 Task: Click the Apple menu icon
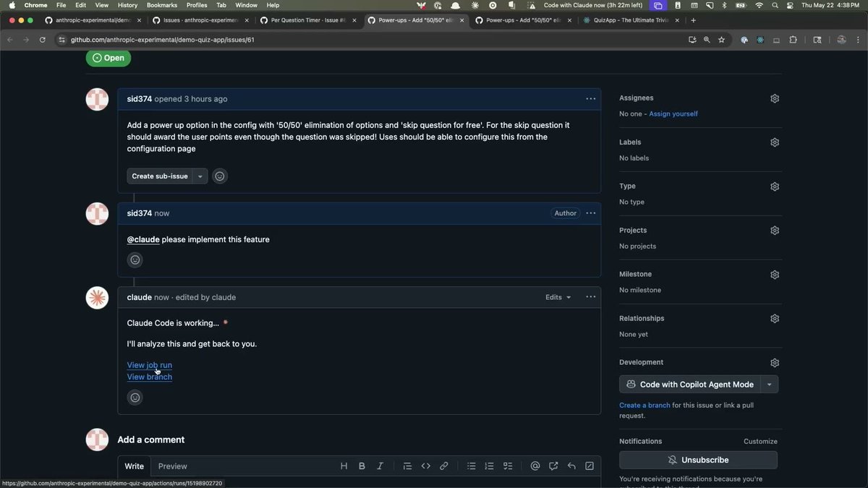pos(12,5)
